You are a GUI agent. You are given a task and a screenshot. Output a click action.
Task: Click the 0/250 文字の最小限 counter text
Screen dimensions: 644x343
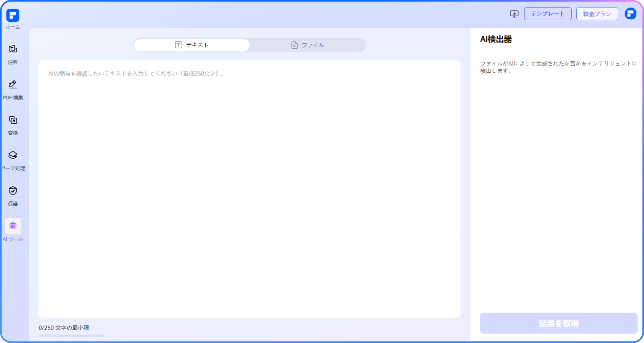[64, 328]
